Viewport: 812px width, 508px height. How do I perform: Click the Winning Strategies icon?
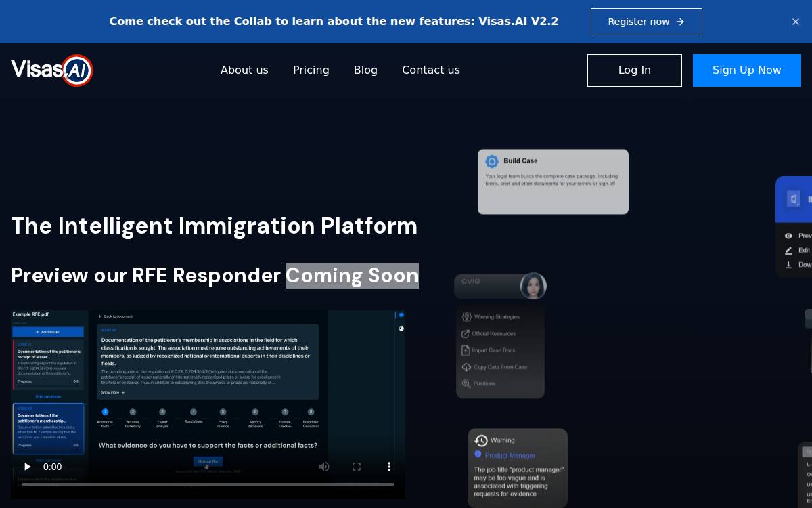466,316
